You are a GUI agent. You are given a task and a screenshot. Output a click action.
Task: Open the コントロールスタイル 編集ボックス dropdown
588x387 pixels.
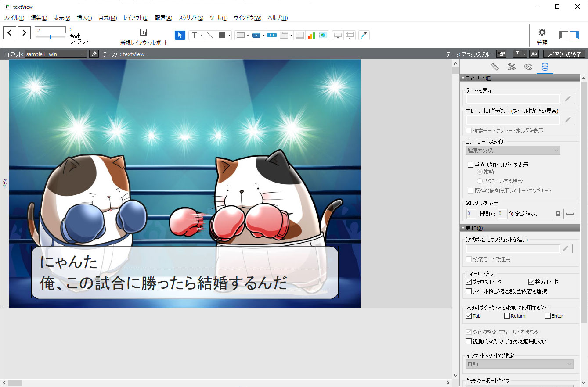point(513,150)
